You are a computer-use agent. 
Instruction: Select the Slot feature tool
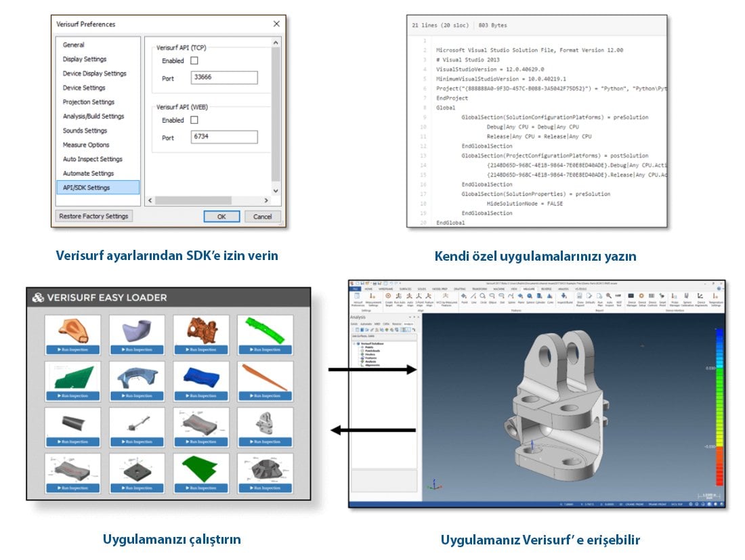(x=503, y=299)
